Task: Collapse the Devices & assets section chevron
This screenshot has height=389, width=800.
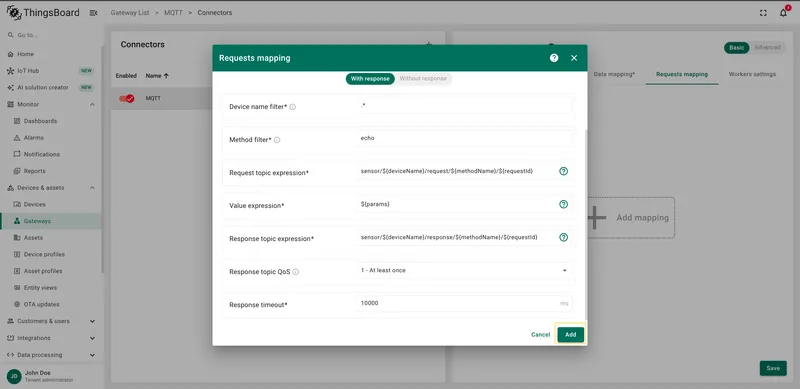Action: 92,188
